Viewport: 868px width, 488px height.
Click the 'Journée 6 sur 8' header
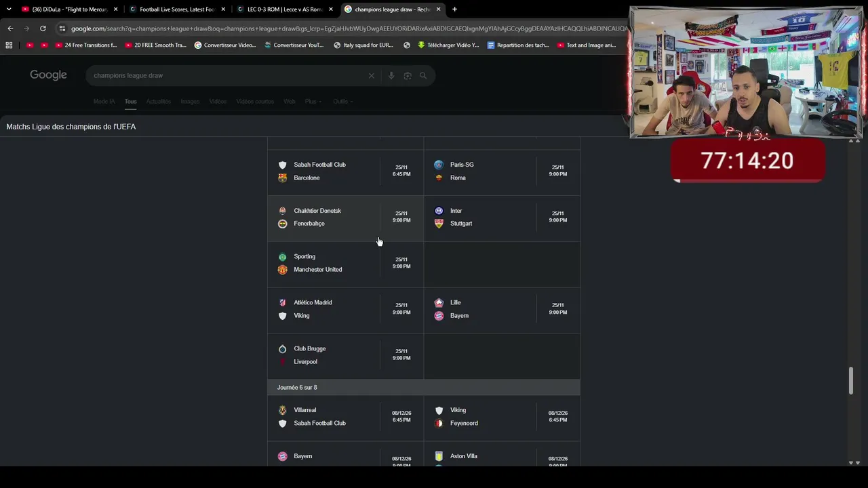coord(297,388)
